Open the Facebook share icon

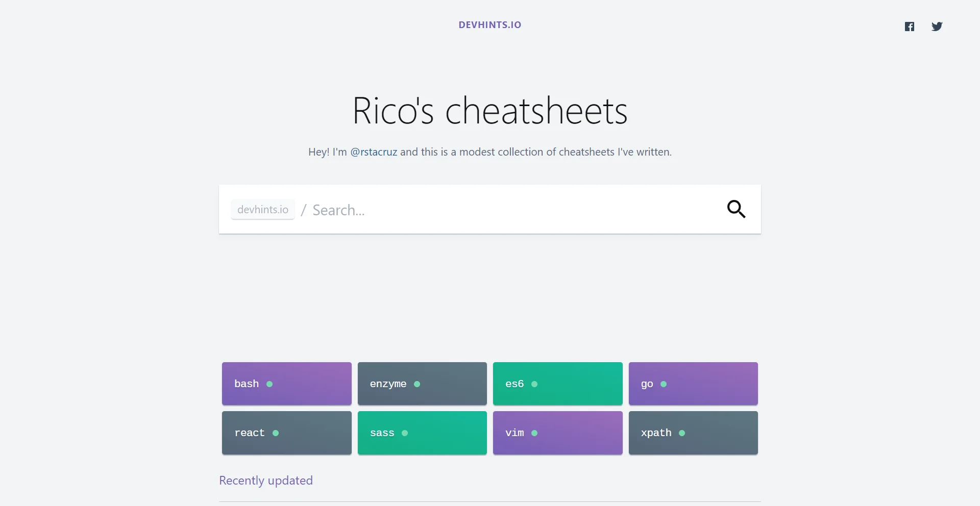(910, 27)
